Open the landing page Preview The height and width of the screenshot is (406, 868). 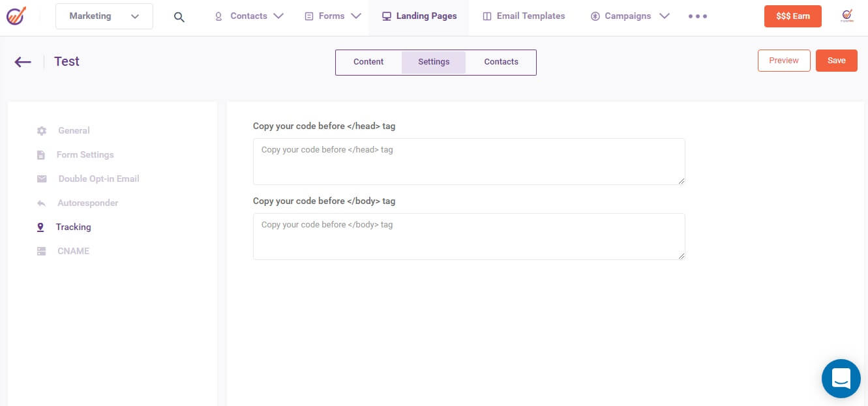coord(784,60)
